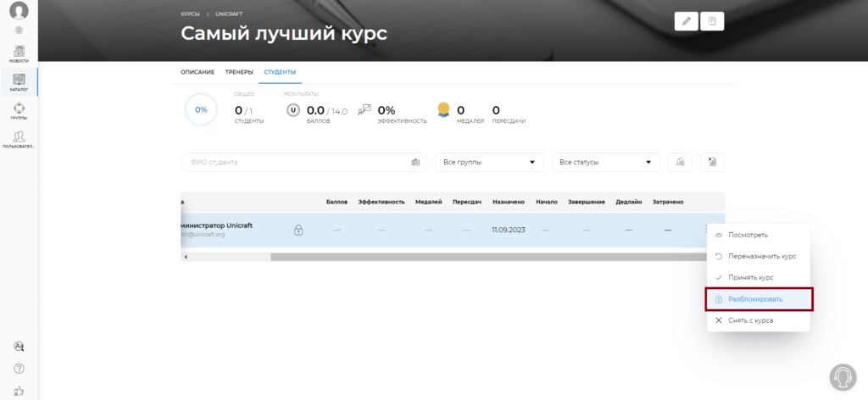Click unicraft.org email under the administrator name
The height and width of the screenshot is (400, 868).
(x=203, y=235)
